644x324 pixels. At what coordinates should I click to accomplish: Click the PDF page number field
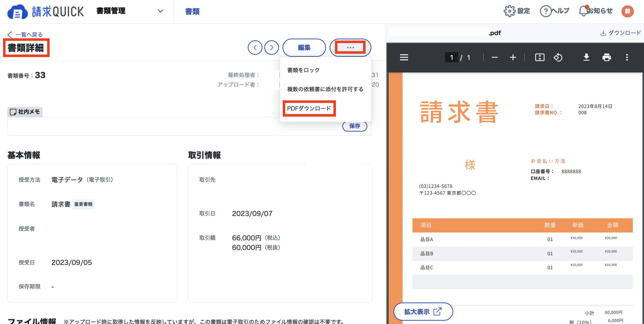point(451,58)
